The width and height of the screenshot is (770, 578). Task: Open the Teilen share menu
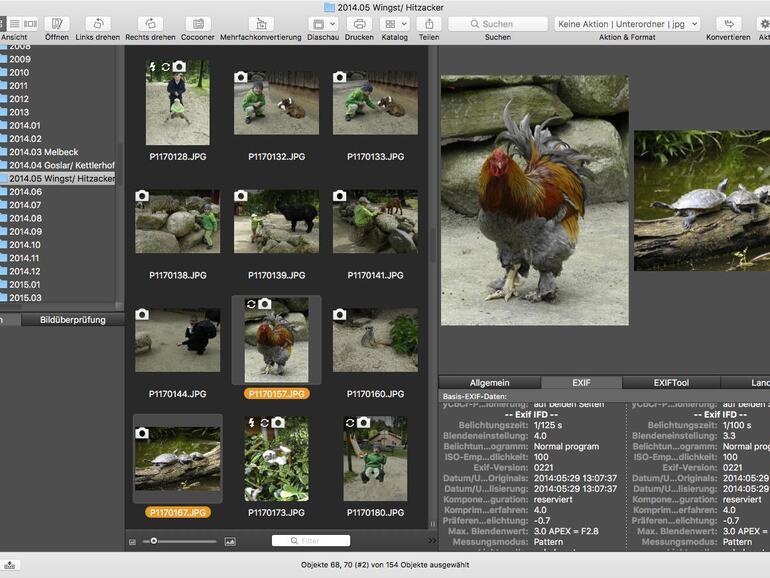[429, 24]
